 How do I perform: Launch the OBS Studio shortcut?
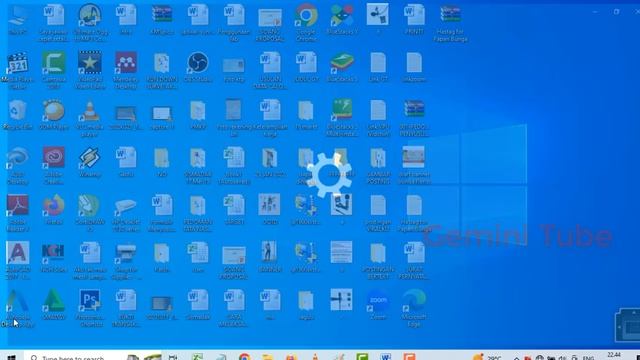pos(198,67)
